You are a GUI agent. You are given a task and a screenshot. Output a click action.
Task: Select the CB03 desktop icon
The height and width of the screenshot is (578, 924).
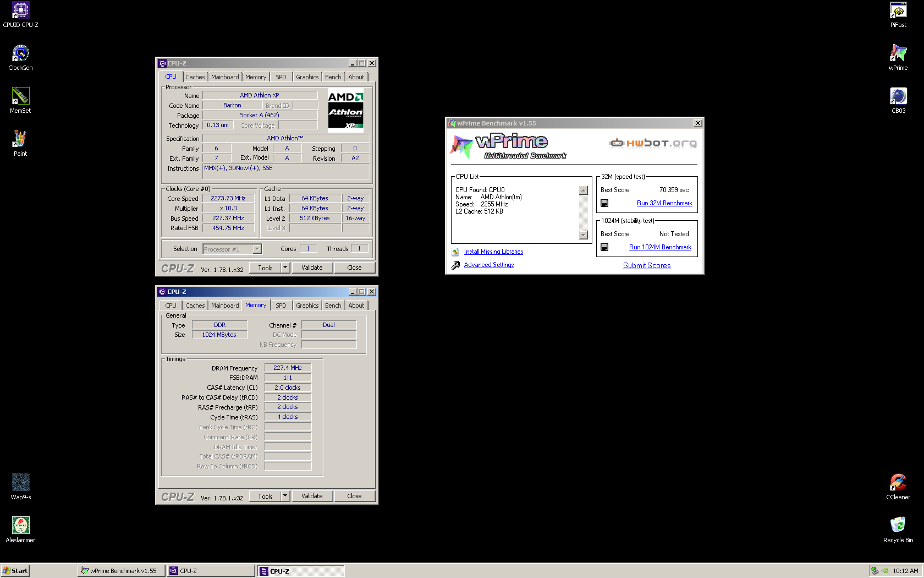(x=898, y=101)
